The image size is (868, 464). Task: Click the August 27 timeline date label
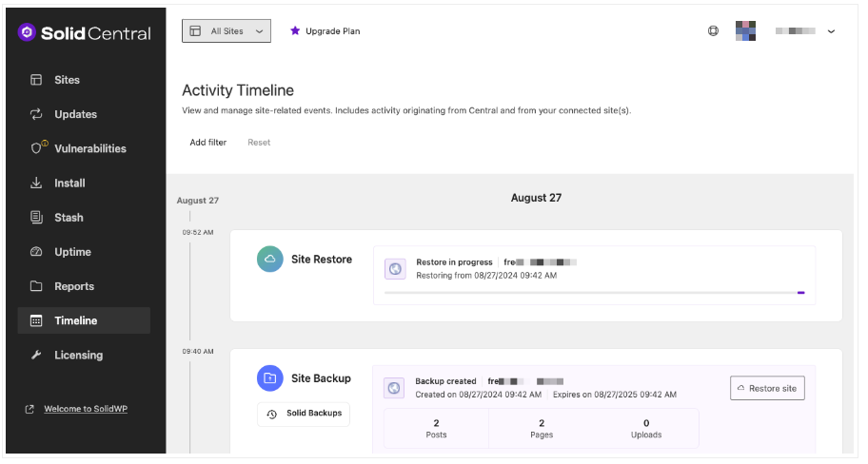198,201
